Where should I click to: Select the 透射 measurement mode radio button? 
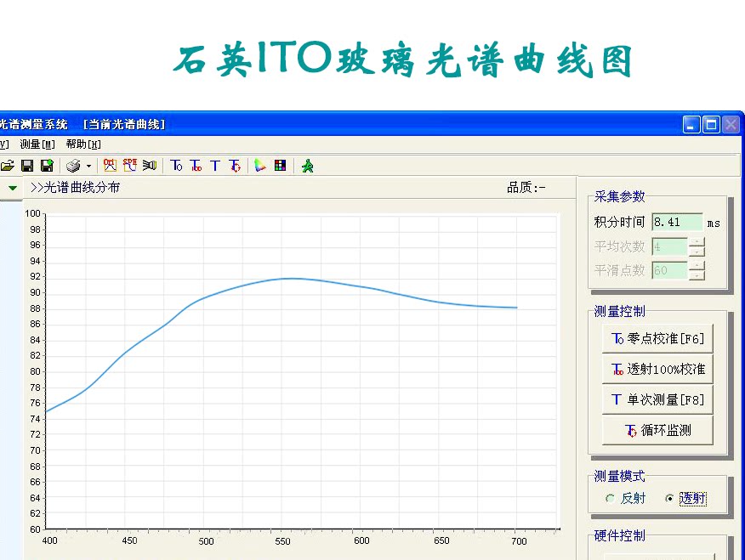click(669, 498)
